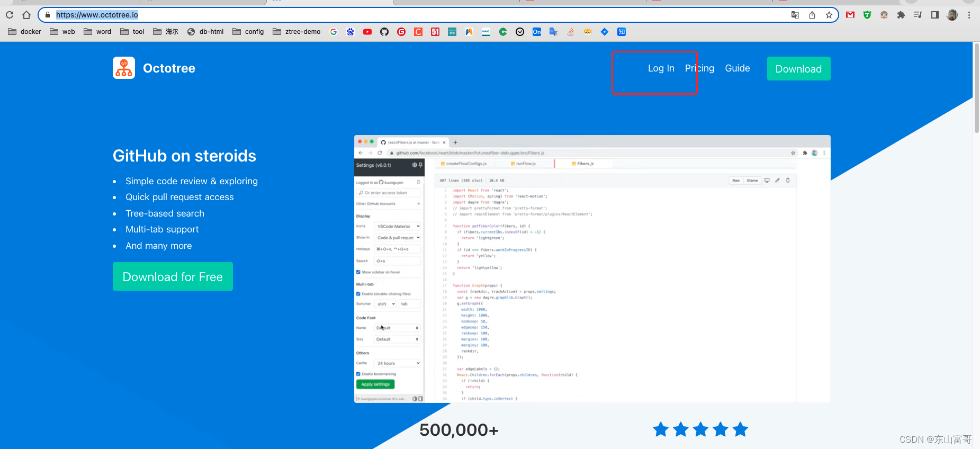Click "Tree-based search" list item
This screenshot has width=980, height=449.
pyautogui.click(x=165, y=213)
